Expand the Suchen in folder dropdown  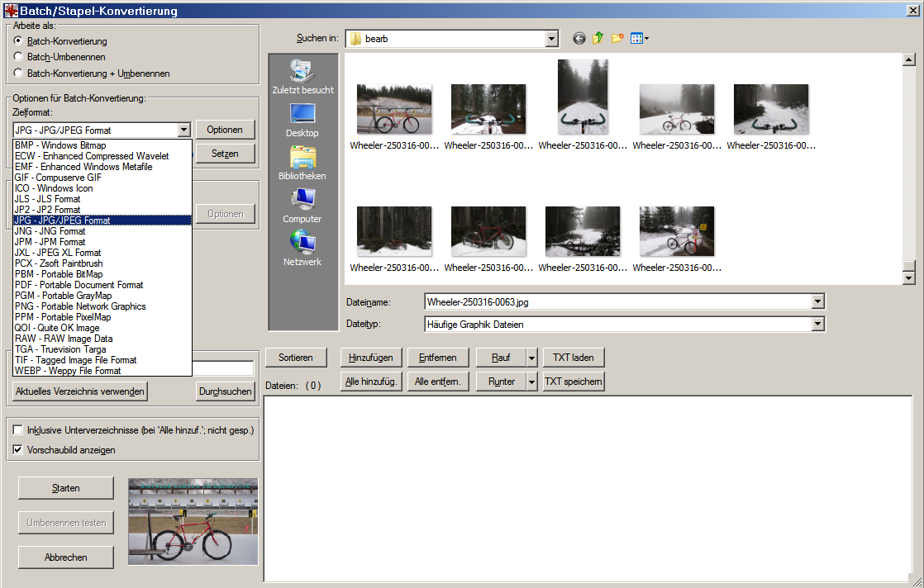point(552,39)
